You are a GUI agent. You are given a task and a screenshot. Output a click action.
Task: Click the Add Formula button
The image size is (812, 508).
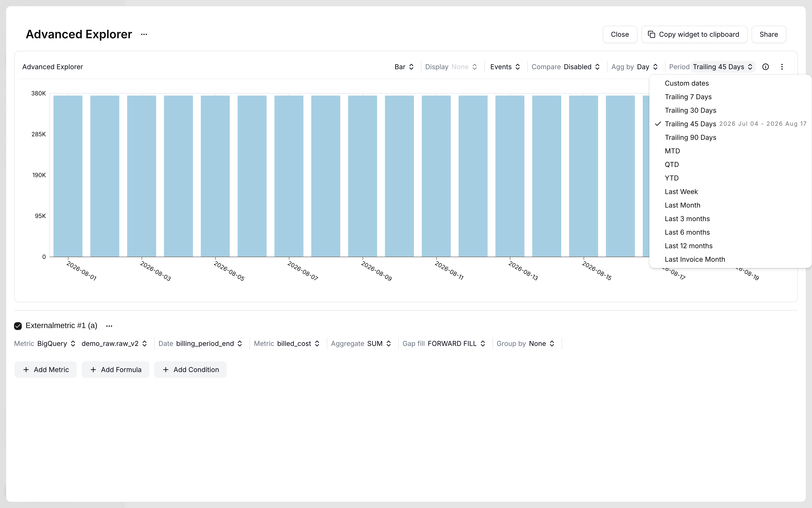tap(115, 370)
